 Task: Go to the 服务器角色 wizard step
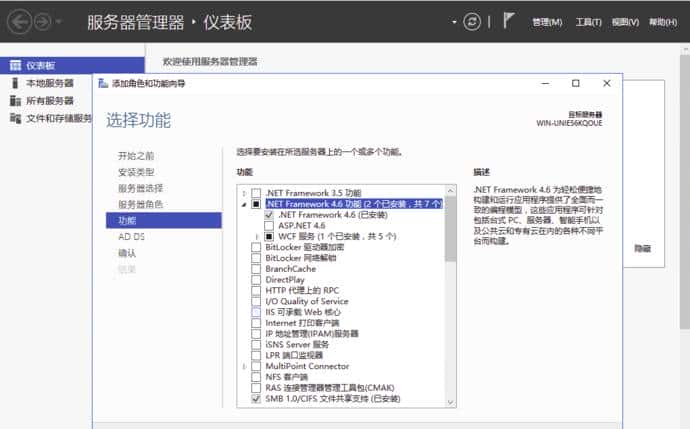coord(140,204)
